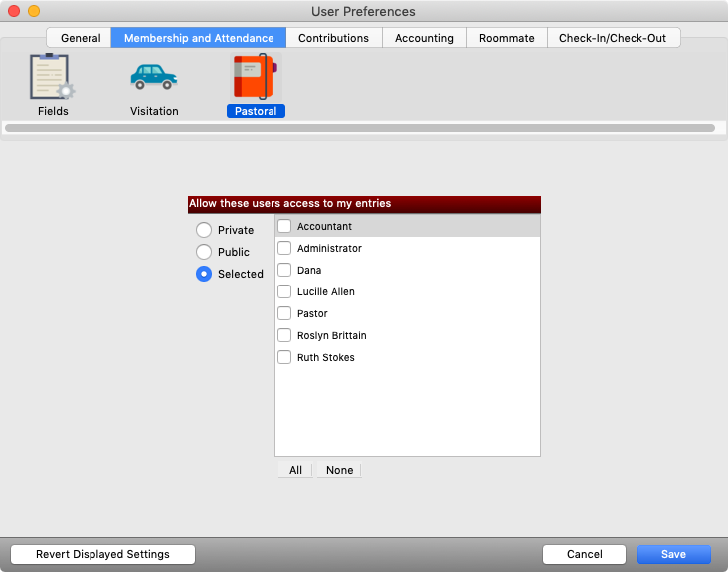Select the Private radio button
Viewport: 728px width, 572px height.
coord(204,230)
